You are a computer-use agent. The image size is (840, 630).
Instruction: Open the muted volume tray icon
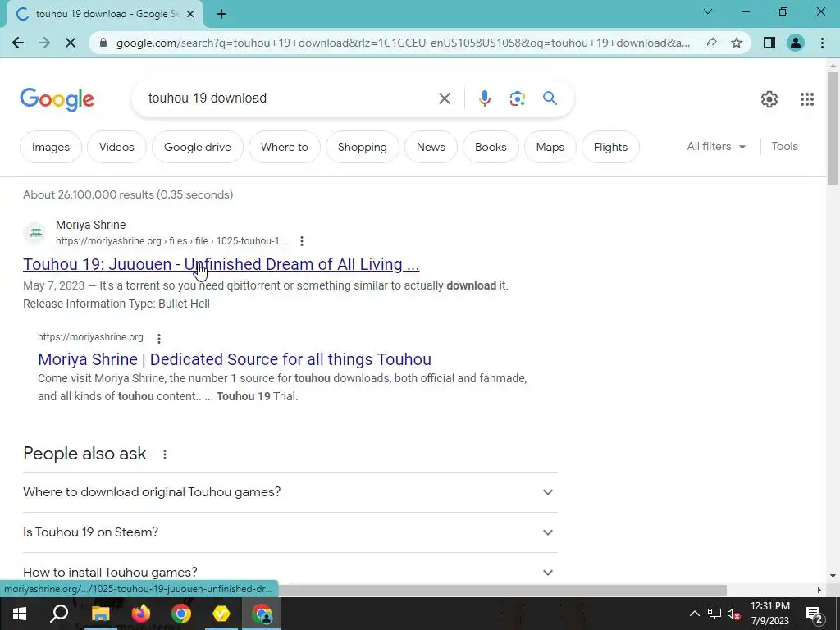733,614
